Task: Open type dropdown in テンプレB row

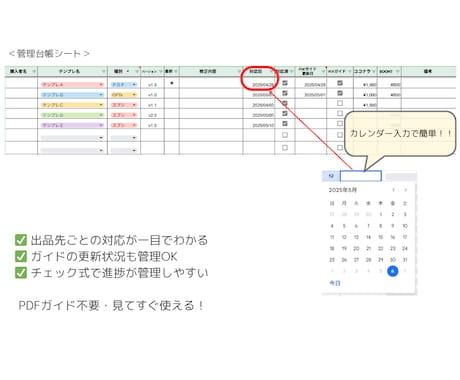Action: coord(124,95)
